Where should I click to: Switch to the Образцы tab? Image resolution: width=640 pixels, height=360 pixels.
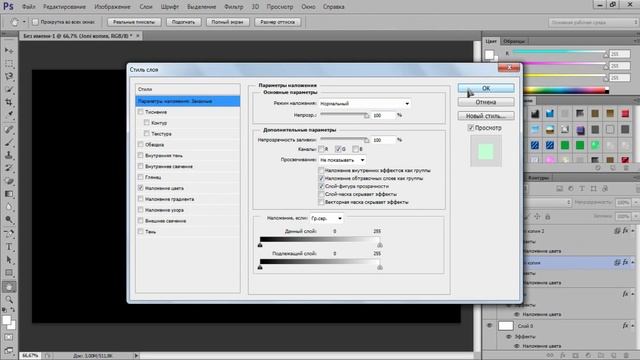tap(514, 41)
